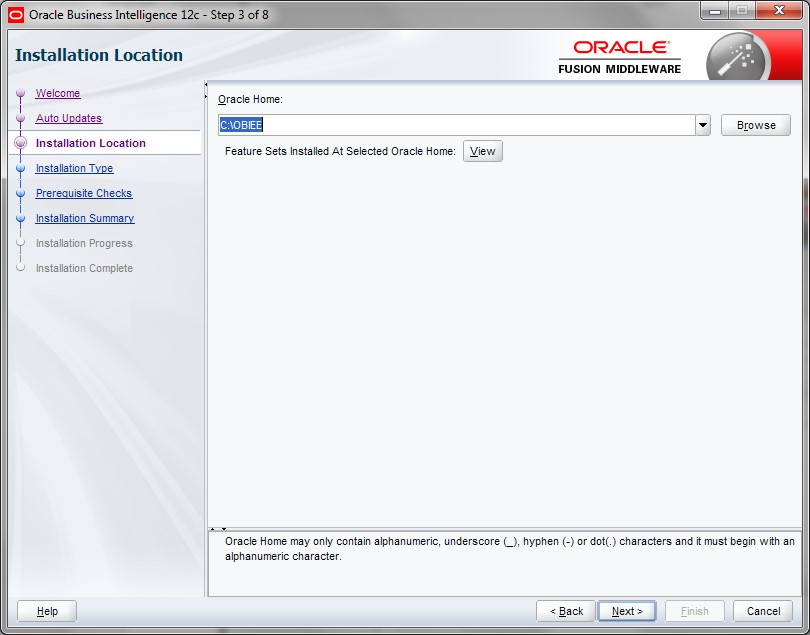
Task: Click the Oracle Fusion Middleware logo
Action: (620, 58)
